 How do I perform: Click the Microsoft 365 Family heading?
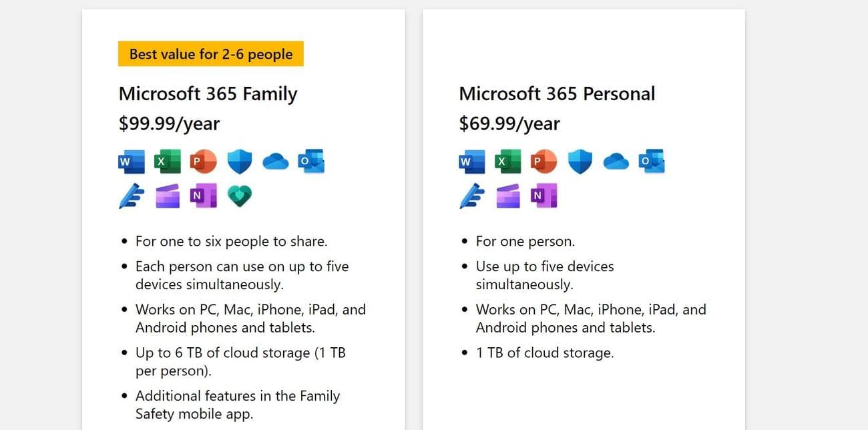click(x=208, y=93)
